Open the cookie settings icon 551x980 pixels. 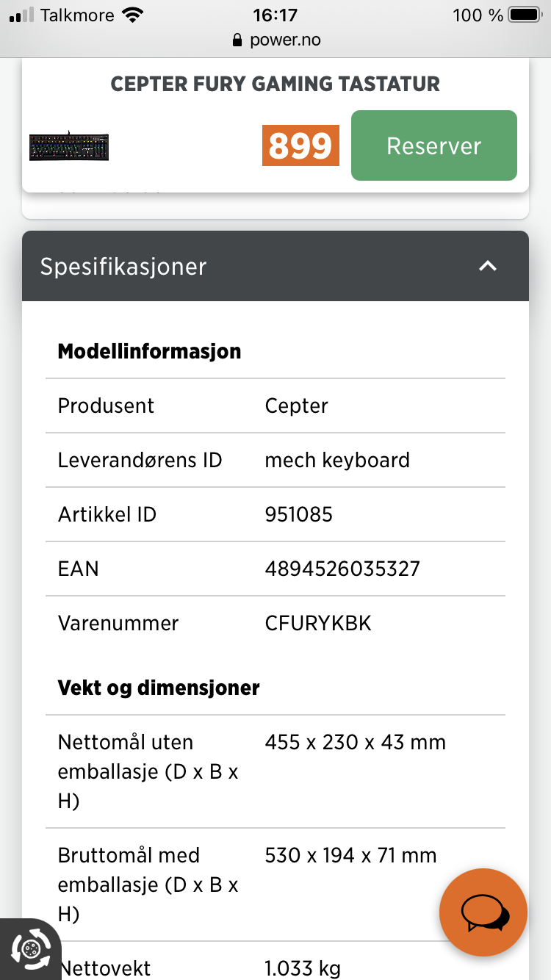[x=30, y=948]
